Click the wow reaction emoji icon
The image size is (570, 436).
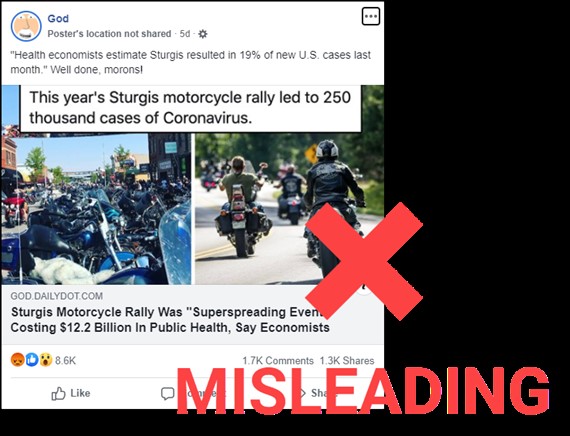pyautogui.click(x=46, y=360)
